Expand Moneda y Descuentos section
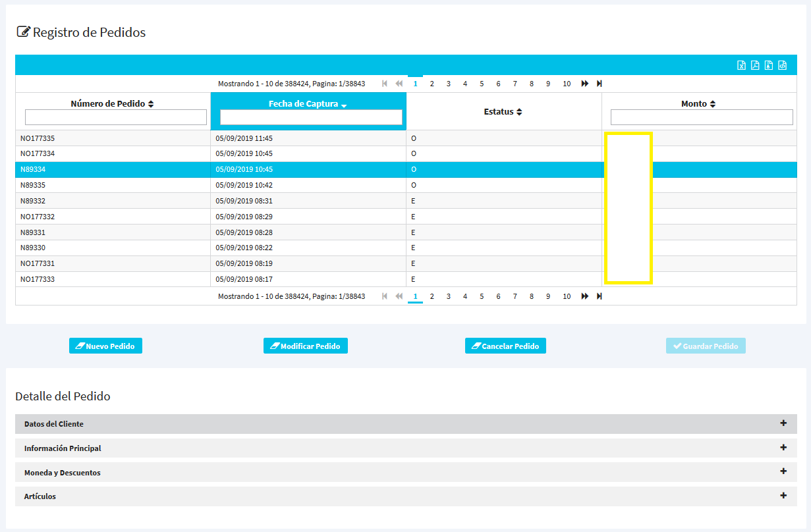 (783, 471)
